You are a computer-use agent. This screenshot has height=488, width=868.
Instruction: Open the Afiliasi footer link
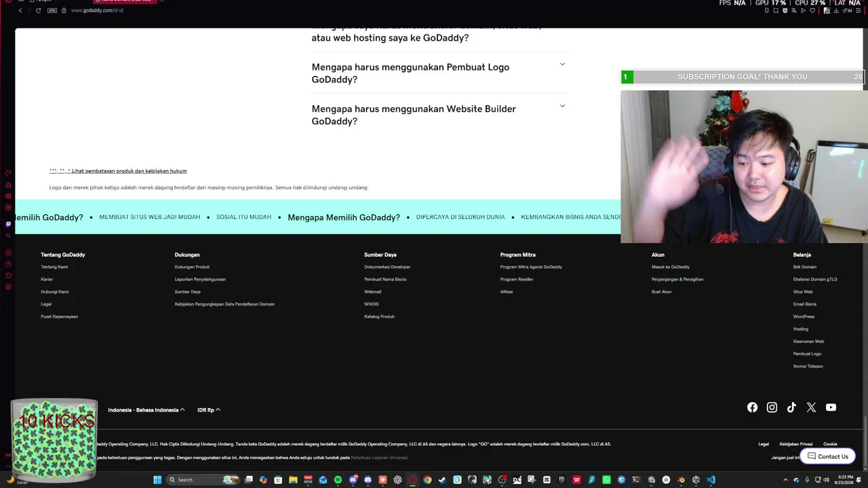pyautogui.click(x=507, y=292)
